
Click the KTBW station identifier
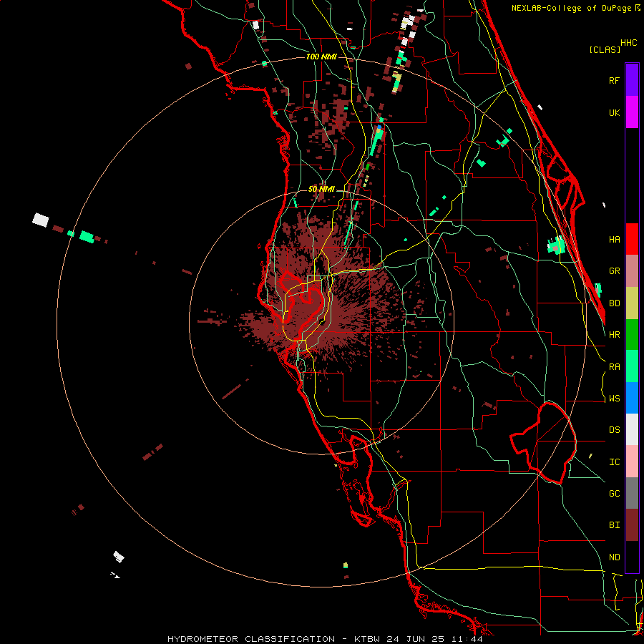(367, 639)
